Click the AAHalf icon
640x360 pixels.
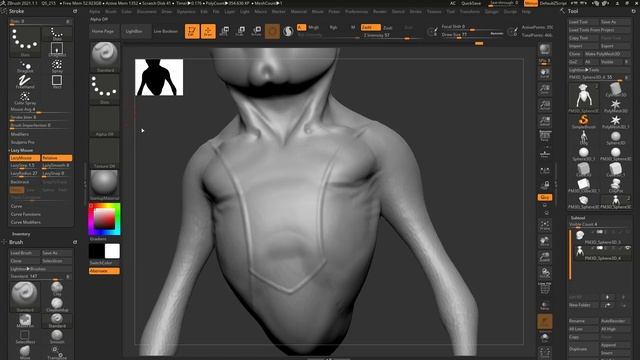[545, 121]
